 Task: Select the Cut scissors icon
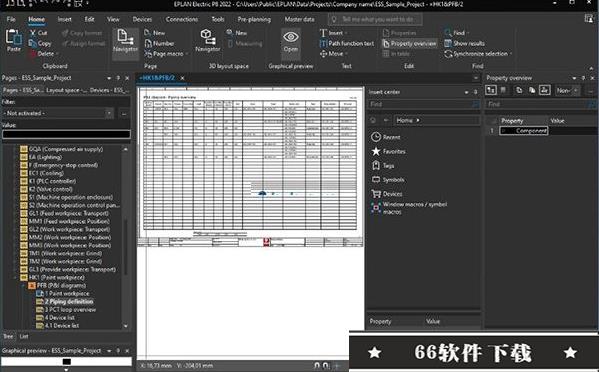33,33
